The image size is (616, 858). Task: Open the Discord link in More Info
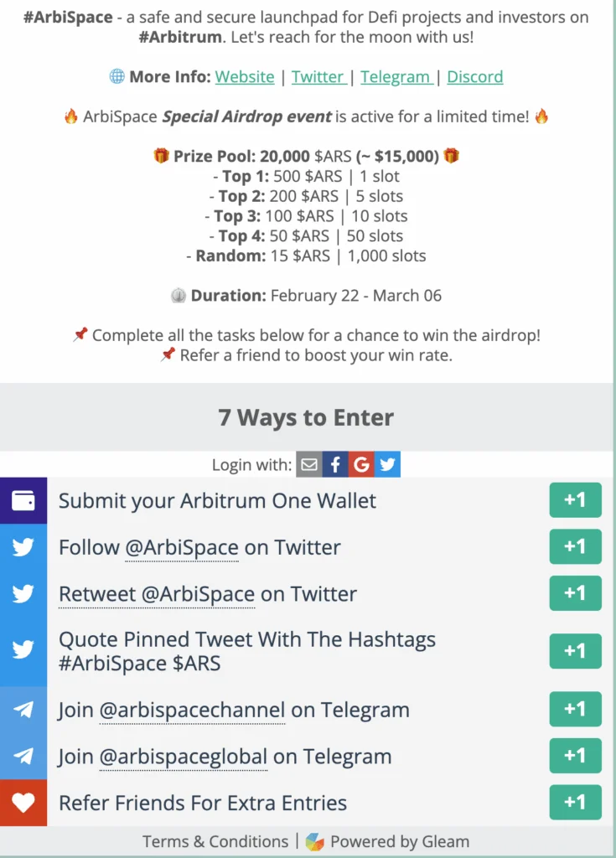point(474,76)
